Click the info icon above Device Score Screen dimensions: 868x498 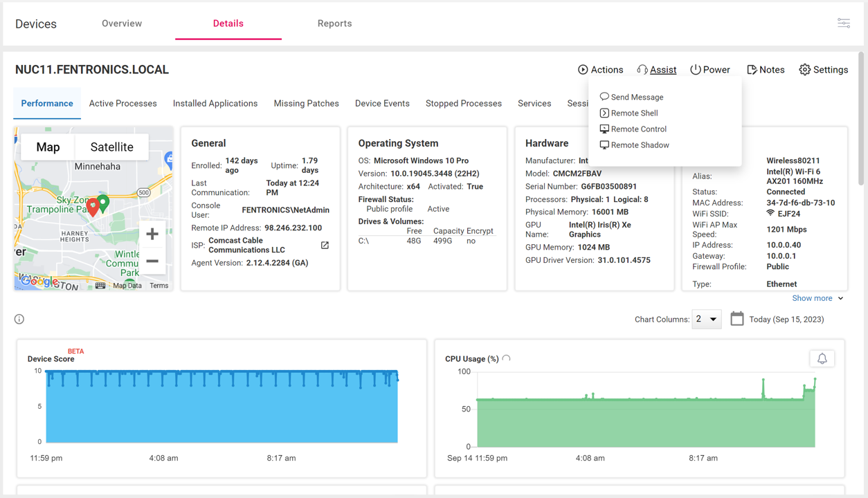tap(19, 319)
